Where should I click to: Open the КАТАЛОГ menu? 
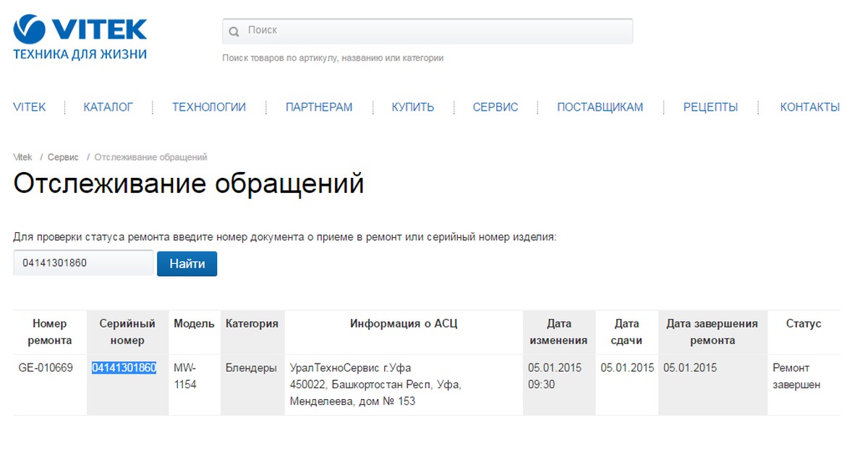coord(109,107)
